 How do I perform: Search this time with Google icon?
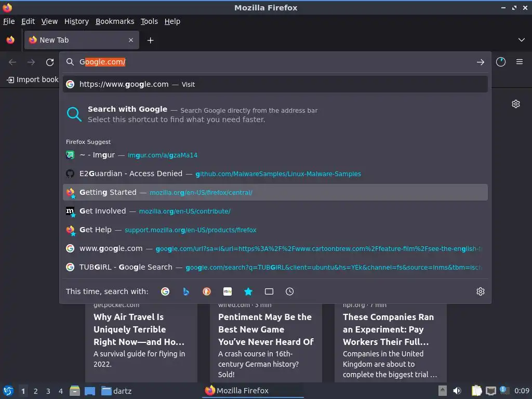(x=165, y=291)
